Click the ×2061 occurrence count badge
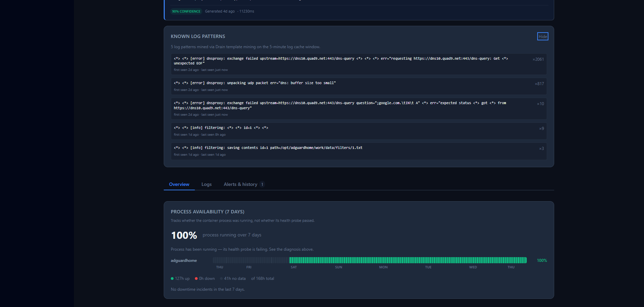The height and width of the screenshot is (307, 644). coord(538,59)
